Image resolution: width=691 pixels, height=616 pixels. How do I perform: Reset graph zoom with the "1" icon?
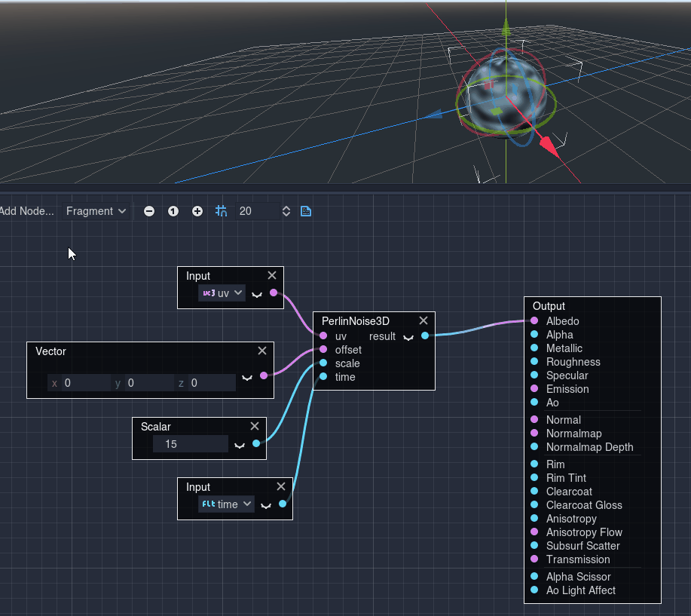coord(173,211)
